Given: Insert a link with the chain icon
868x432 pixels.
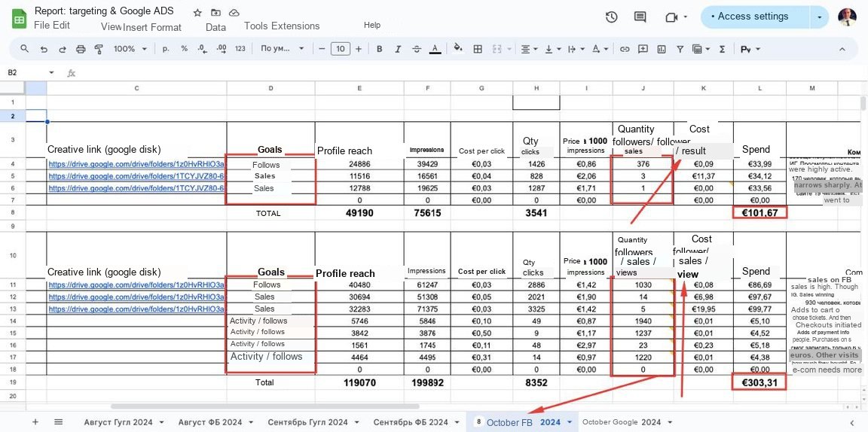Looking at the screenshot, I should coord(625,49).
